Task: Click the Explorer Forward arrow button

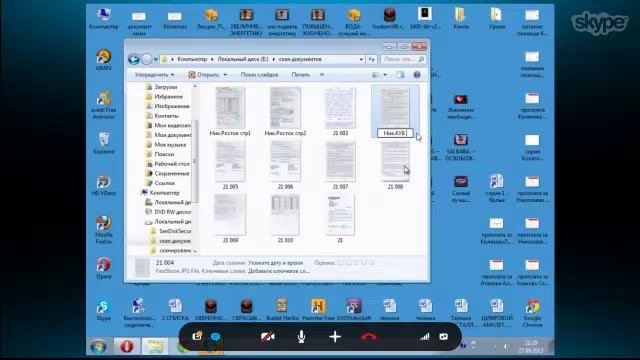Action: pyautogui.click(x=147, y=59)
